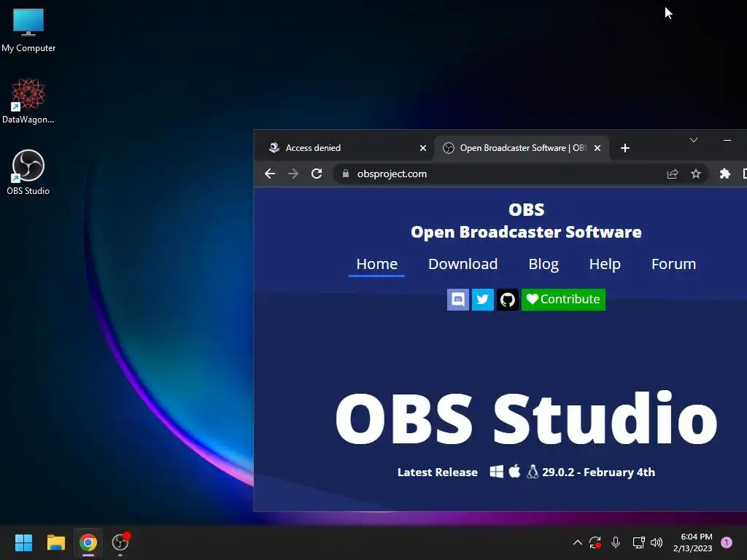Click the green Contribute button
The height and width of the screenshot is (560, 747).
coord(563,300)
